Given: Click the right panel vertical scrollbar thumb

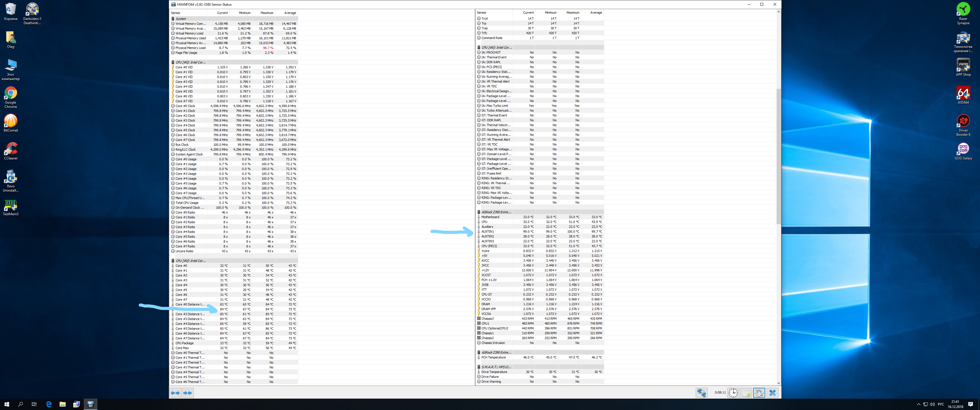Looking at the screenshot, I should click(x=778, y=156).
